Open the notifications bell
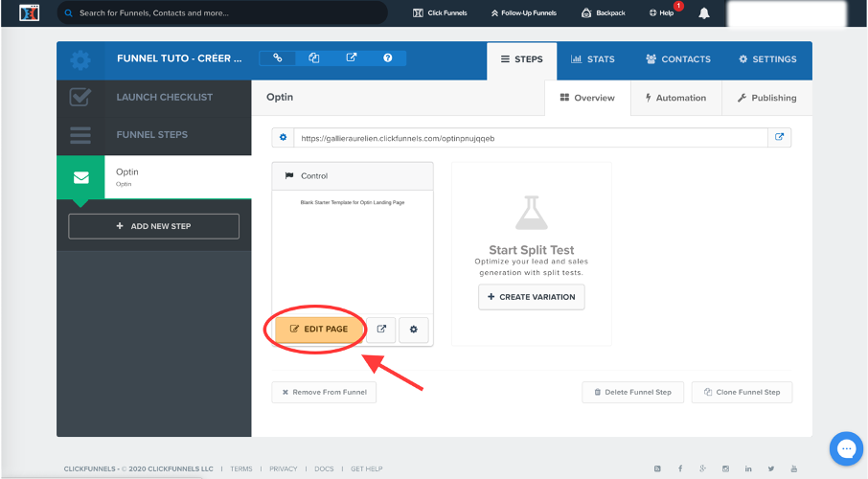 tap(703, 13)
